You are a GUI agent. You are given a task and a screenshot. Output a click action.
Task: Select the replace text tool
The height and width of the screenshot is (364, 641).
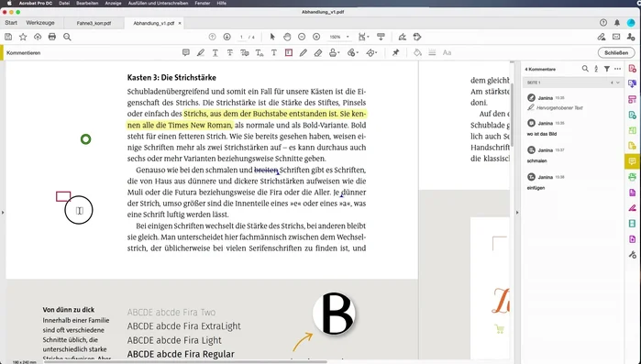coord(245,52)
